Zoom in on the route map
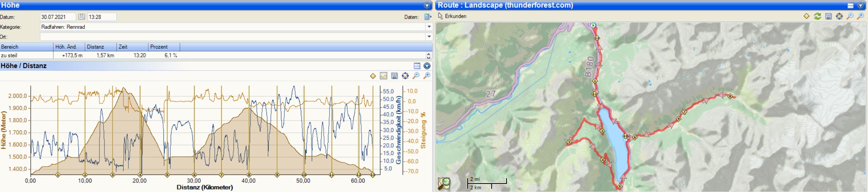This screenshot has width=868, height=192. click(860, 16)
